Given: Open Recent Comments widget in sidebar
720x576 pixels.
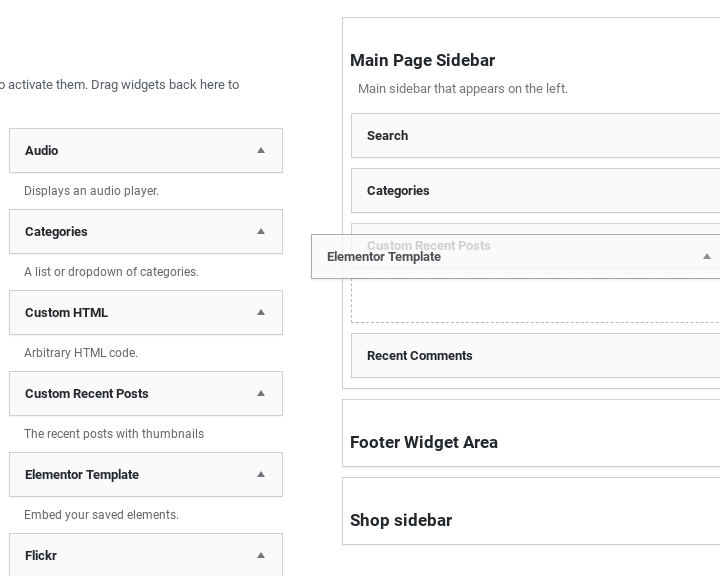Looking at the screenshot, I should [420, 356].
